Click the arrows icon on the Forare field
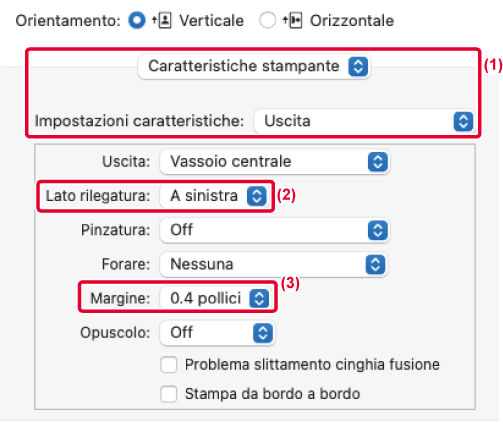 click(x=375, y=265)
